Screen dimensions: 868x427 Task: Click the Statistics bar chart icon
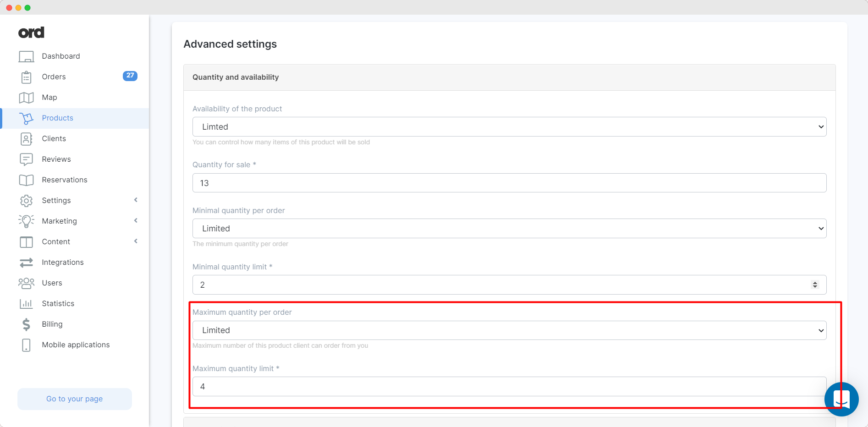point(26,304)
